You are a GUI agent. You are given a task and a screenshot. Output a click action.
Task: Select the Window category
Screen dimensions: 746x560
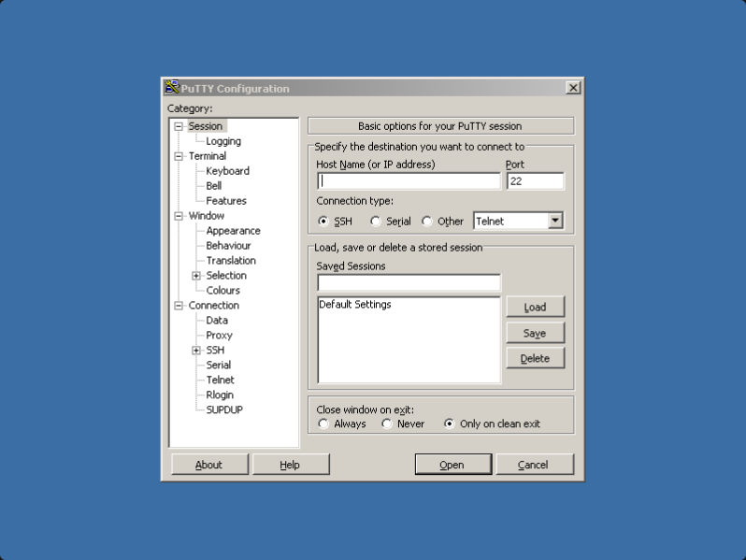point(206,216)
